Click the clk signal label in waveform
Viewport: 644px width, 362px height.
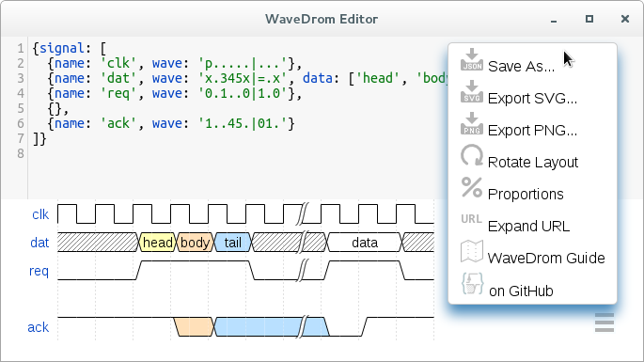[40, 214]
